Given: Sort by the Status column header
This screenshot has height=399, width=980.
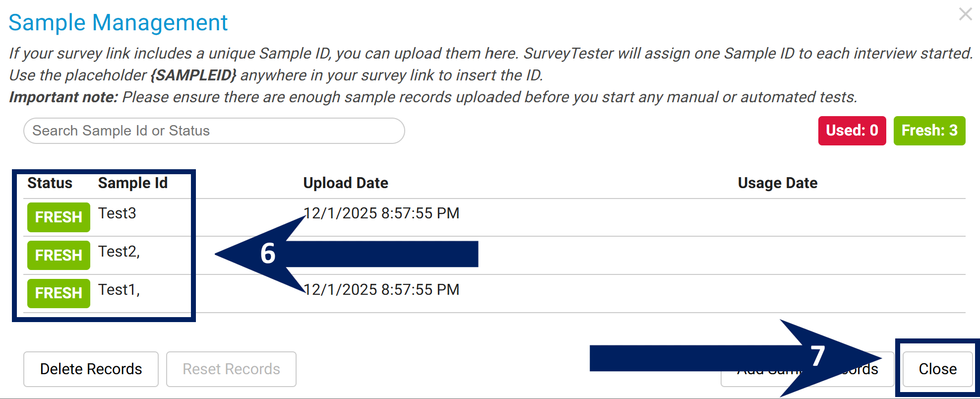Looking at the screenshot, I should [x=50, y=183].
